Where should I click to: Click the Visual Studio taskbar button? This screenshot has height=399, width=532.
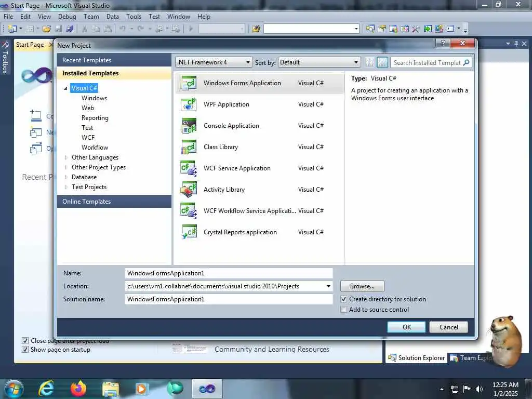(207, 389)
